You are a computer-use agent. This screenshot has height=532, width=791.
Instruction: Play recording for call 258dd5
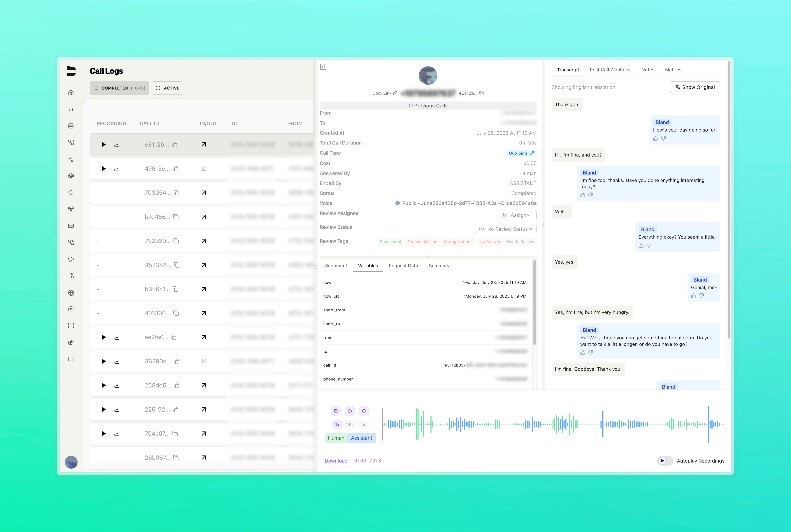tap(104, 385)
